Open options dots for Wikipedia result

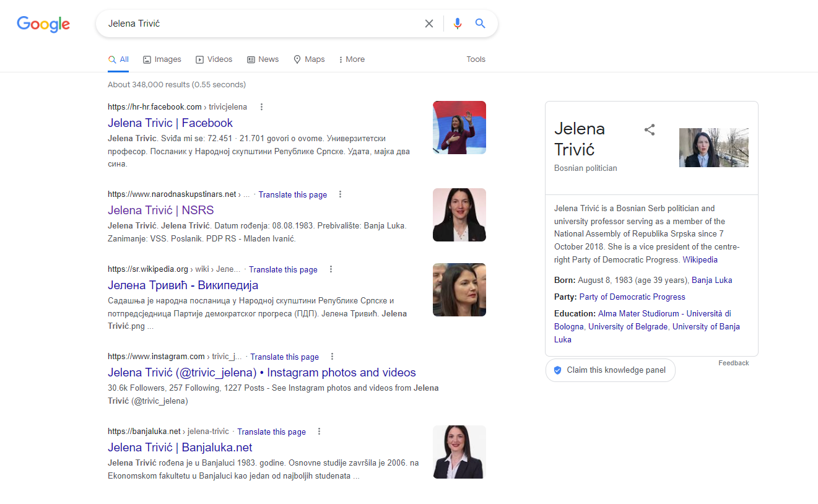[331, 269]
